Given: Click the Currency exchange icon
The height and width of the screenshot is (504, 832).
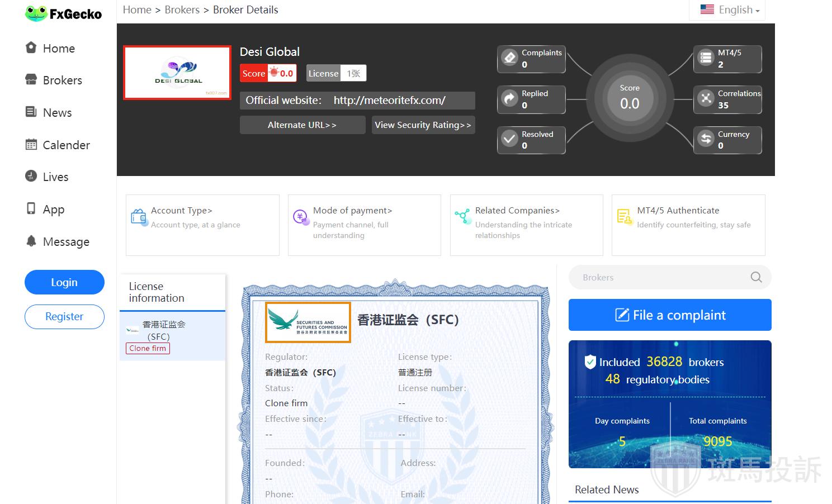Looking at the screenshot, I should [706, 139].
